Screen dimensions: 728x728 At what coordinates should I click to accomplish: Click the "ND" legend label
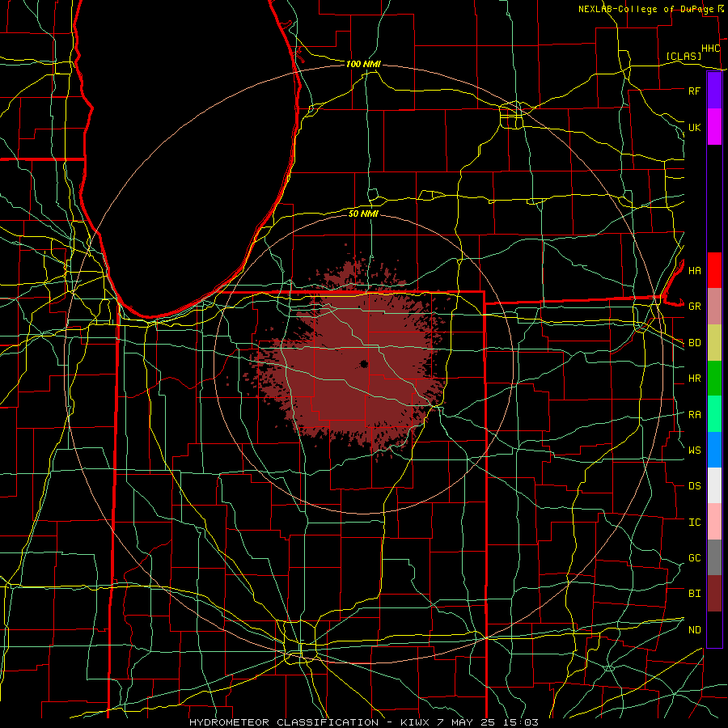(x=694, y=630)
